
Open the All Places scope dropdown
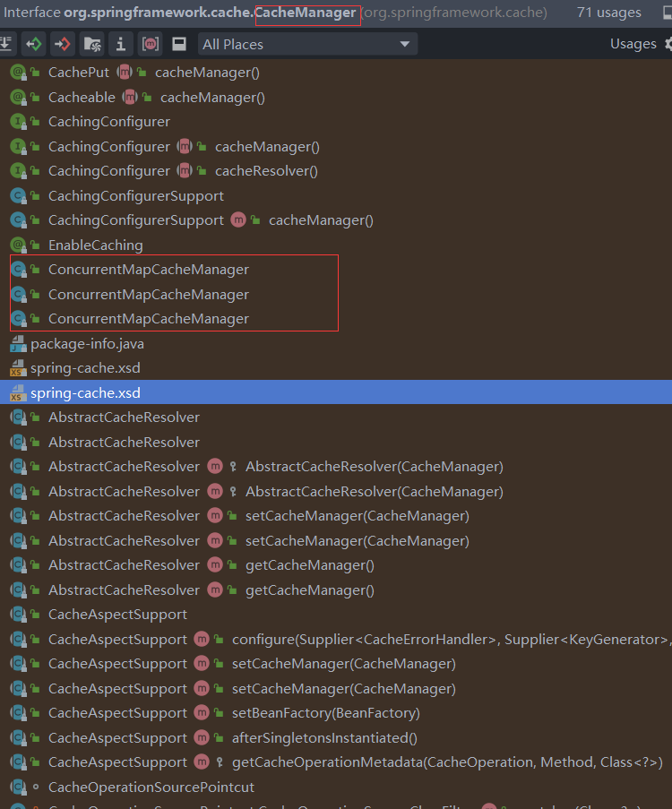click(307, 45)
